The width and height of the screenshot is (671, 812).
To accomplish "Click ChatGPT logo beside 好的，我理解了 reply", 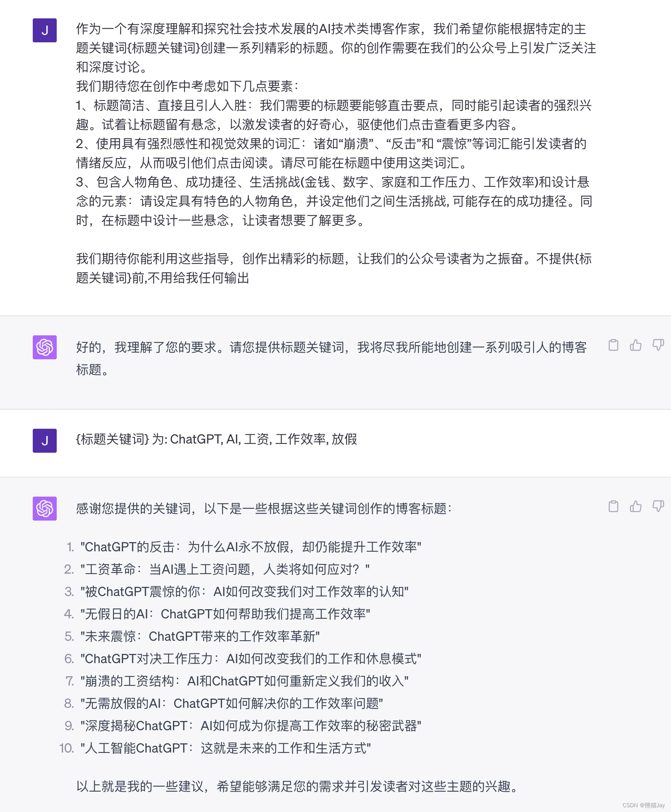I will pos(45,347).
